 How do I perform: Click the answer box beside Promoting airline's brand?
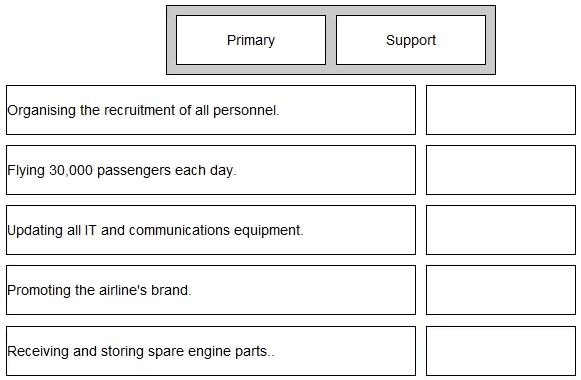pos(501,290)
